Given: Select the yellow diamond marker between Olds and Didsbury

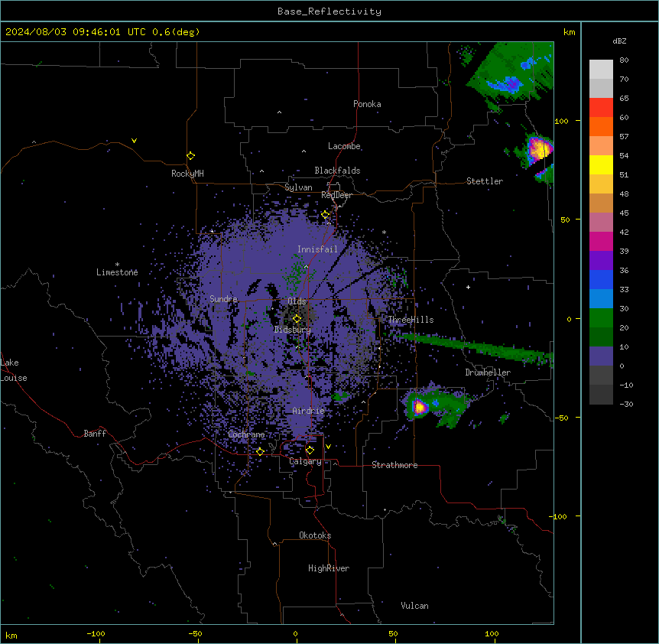Looking at the screenshot, I should 297,319.
